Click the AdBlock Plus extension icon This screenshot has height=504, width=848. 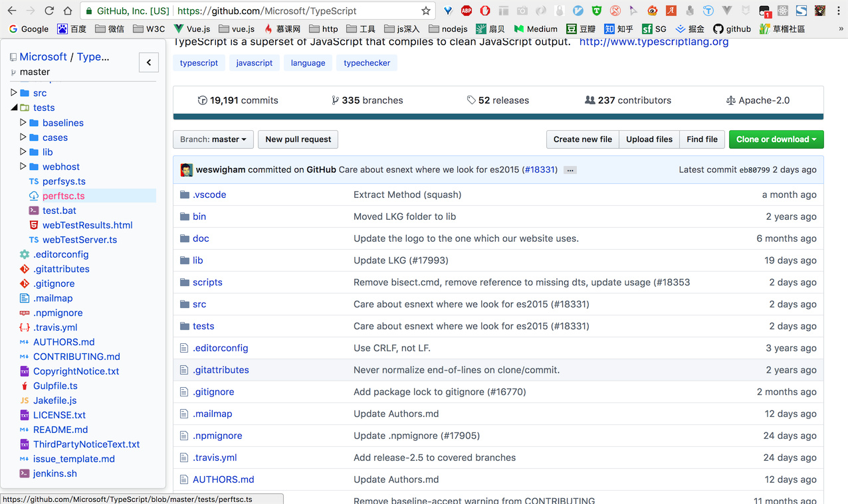click(x=467, y=11)
